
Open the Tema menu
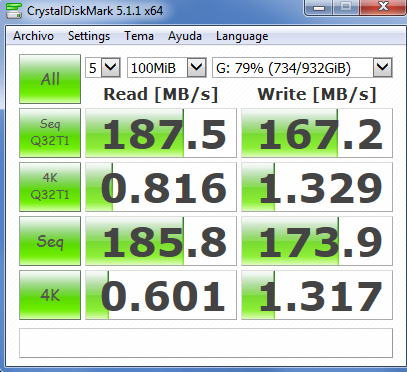tap(139, 36)
